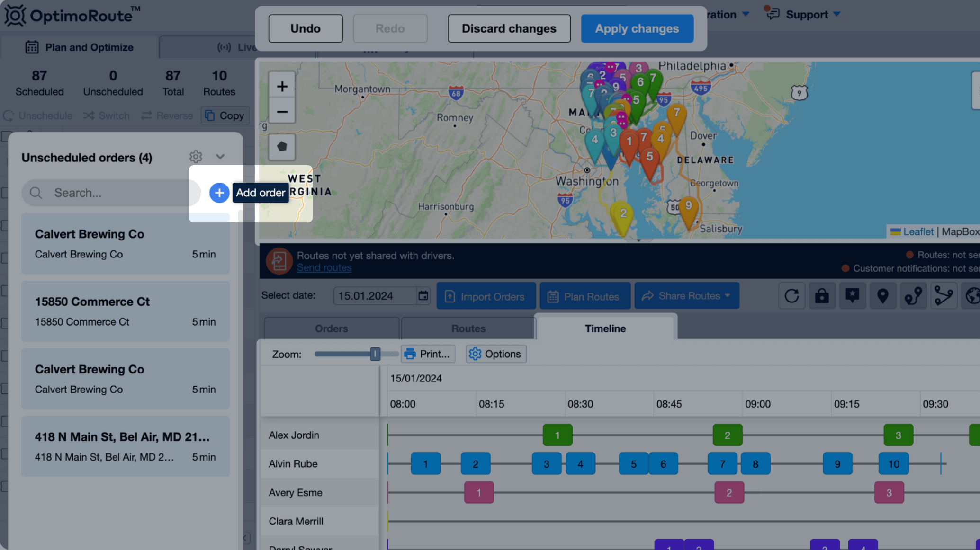Collapse the Unscheduled orders panel chevron
The height and width of the screenshot is (550, 980).
pyautogui.click(x=220, y=157)
